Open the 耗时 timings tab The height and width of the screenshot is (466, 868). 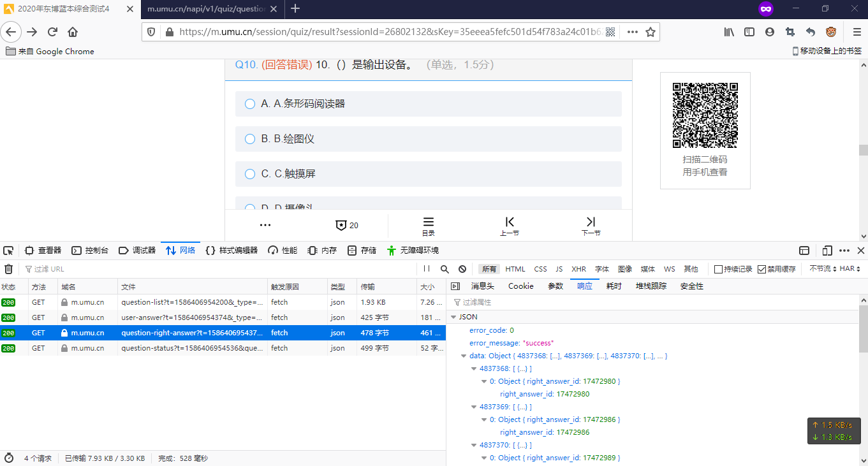[x=614, y=286]
